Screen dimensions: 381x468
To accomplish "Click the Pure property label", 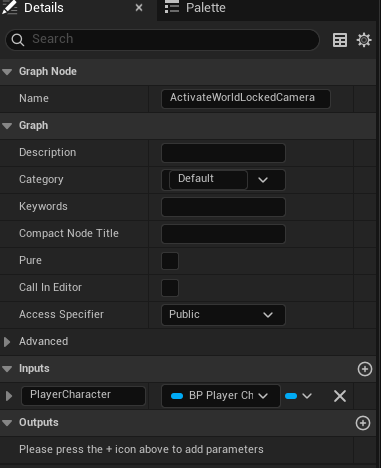I will click(x=30, y=260).
